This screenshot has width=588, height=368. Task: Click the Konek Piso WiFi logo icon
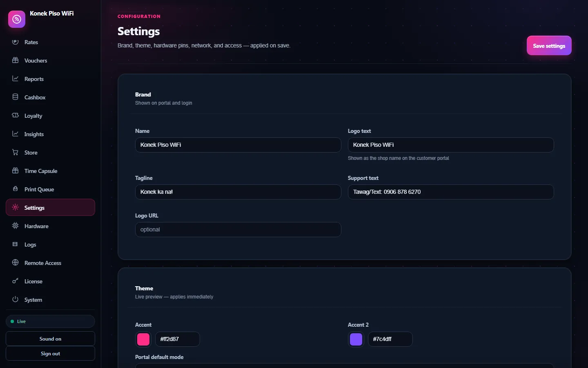pos(17,19)
